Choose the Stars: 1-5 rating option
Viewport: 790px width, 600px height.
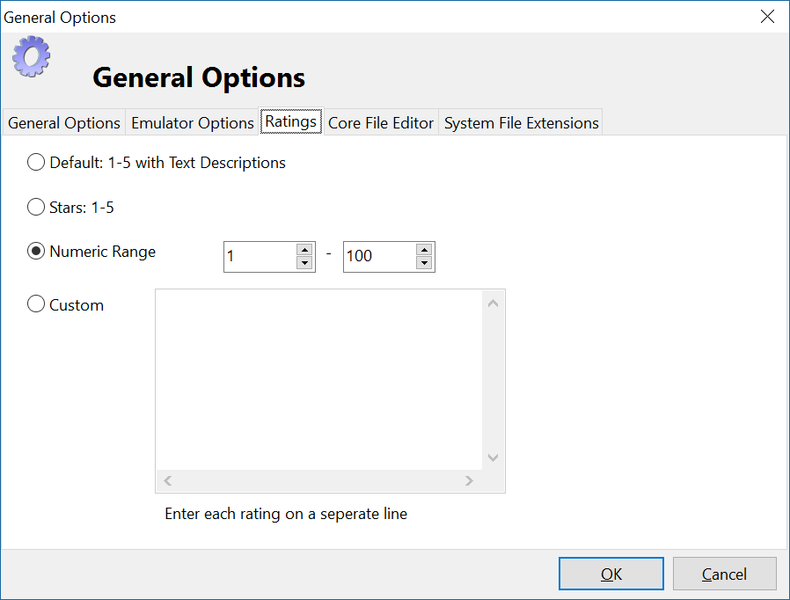coord(36,207)
